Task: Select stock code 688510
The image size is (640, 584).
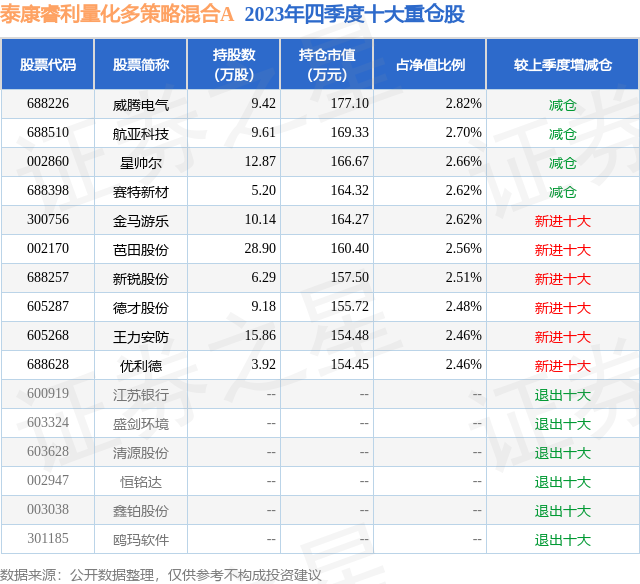Action: [48, 133]
